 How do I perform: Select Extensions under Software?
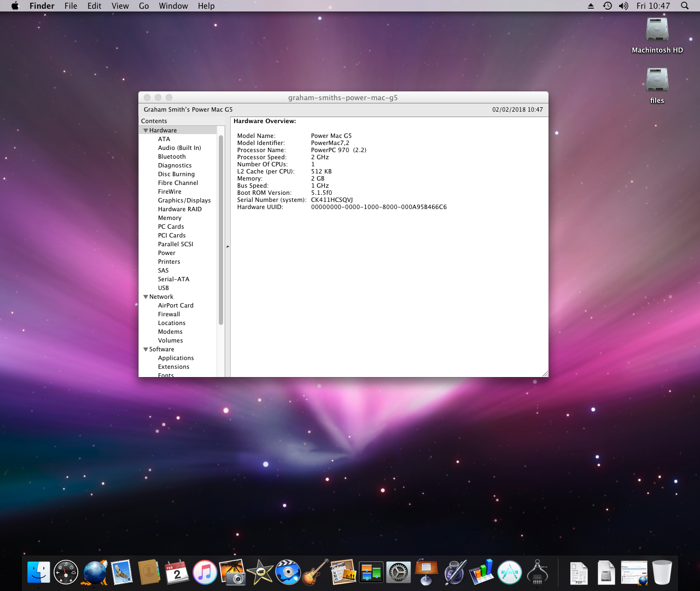point(173,367)
